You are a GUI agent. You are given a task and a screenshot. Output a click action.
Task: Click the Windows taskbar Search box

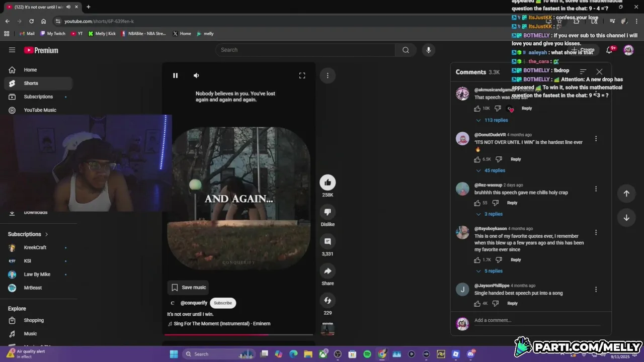[x=219, y=354]
